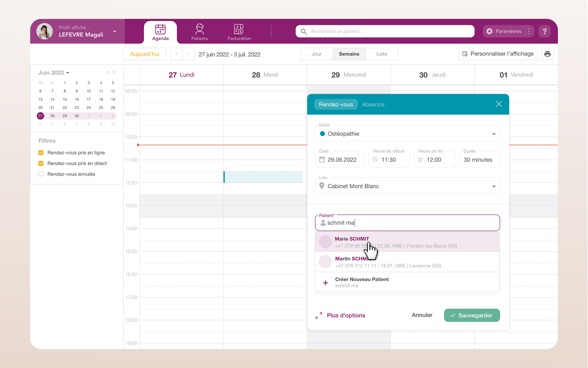This screenshot has height=368, width=588.
Task: Click the Tuesday 11:30 highlighted time slot
Action: pyautogui.click(x=263, y=177)
